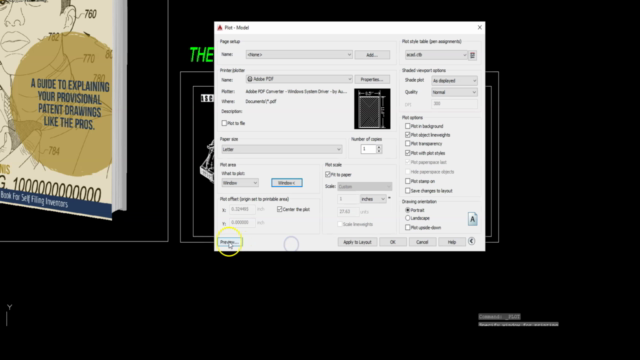Select Landscape orientation
The height and width of the screenshot is (360, 640).
click(x=407, y=218)
